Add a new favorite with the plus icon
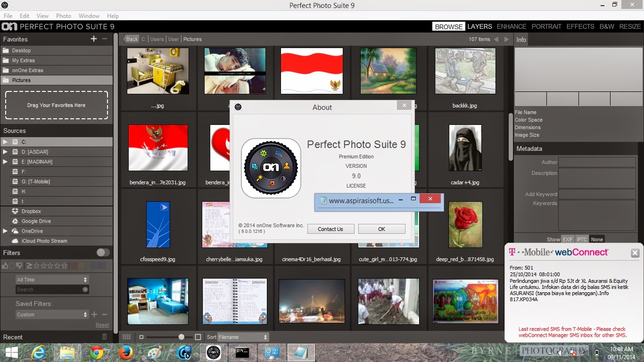This screenshot has width=644, height=362. click(x=94, y=39)
